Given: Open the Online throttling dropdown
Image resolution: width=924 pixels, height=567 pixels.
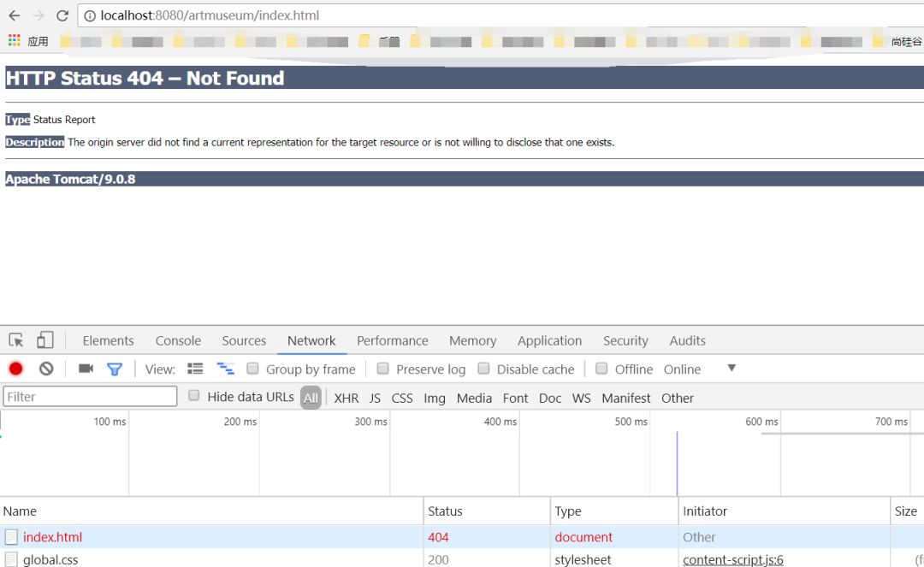Looking at the screenshot, I should 700,369.
